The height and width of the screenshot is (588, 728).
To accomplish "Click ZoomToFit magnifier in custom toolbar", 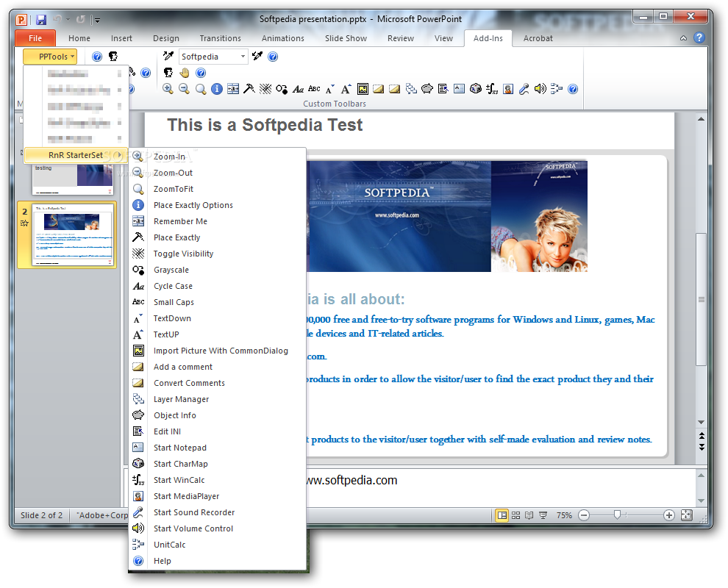I will pos(200,89).
